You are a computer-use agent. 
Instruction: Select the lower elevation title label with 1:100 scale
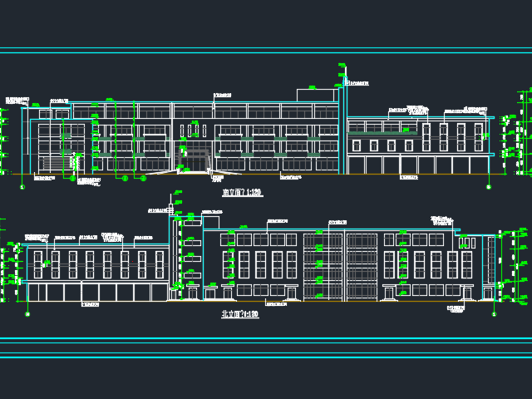(x=239, y=314)
